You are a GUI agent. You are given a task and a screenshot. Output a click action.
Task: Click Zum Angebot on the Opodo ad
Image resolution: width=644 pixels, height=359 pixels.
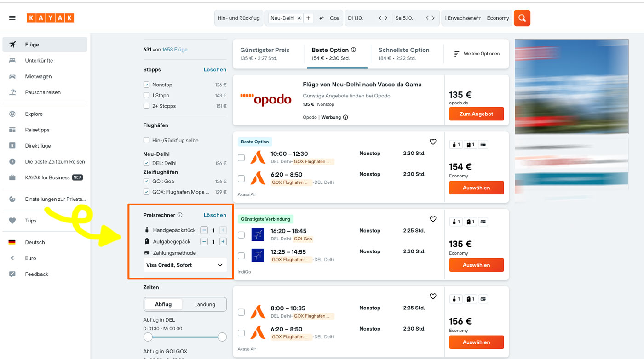click(476, 114)
